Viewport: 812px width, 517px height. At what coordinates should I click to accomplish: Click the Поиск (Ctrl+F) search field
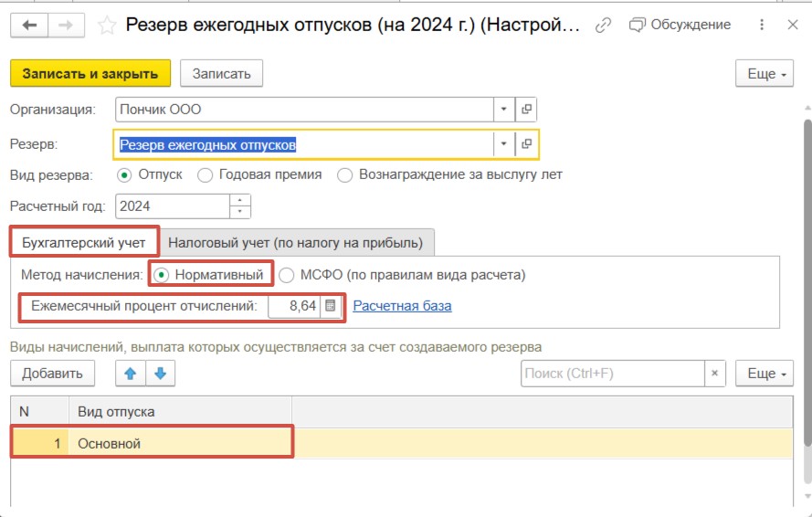click(x=613, y=374)
